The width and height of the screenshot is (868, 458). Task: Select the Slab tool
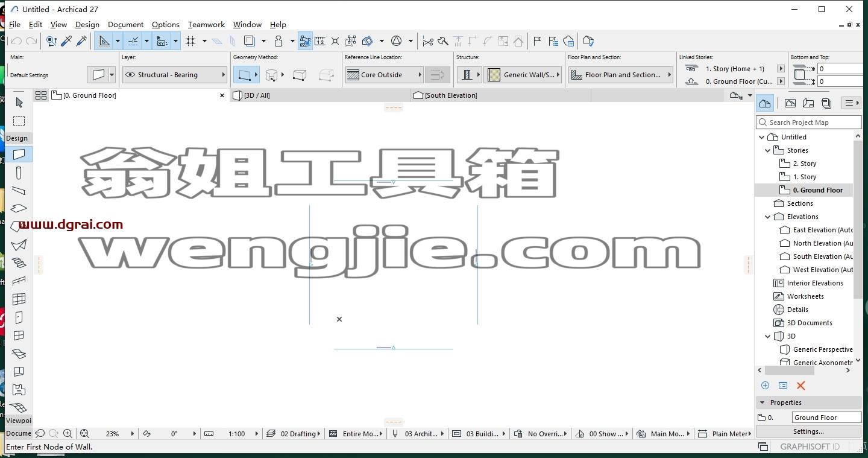[19, 209]
